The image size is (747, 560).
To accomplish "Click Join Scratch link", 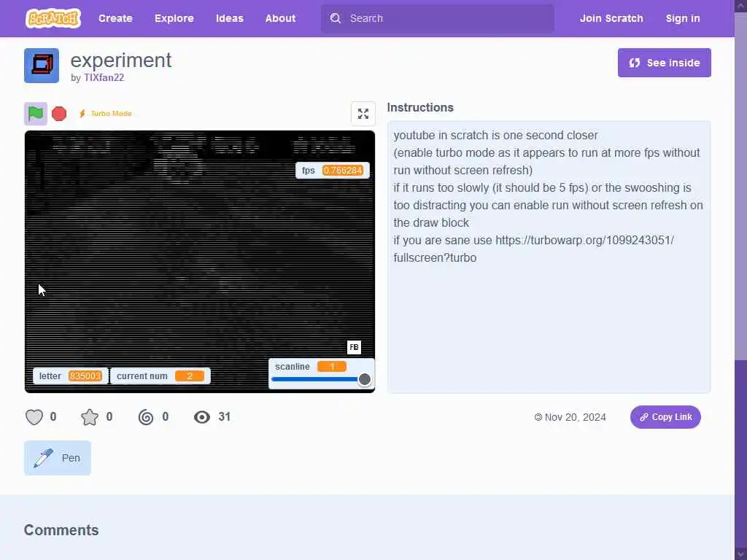I will [x=611, y=18].
